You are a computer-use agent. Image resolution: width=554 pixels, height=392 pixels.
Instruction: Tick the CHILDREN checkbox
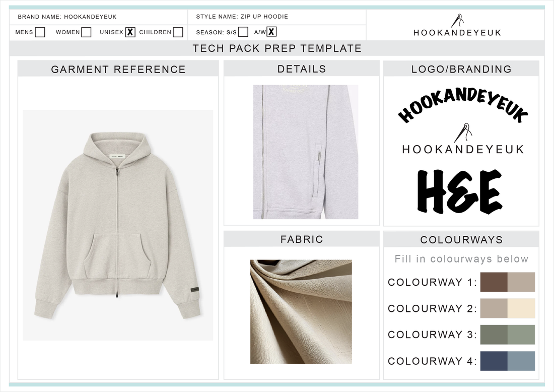point(178,32)
